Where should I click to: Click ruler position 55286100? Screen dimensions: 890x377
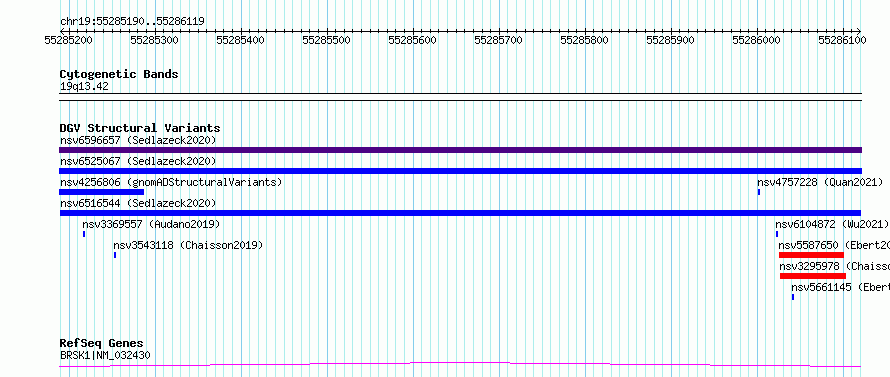tap(842, 40)
